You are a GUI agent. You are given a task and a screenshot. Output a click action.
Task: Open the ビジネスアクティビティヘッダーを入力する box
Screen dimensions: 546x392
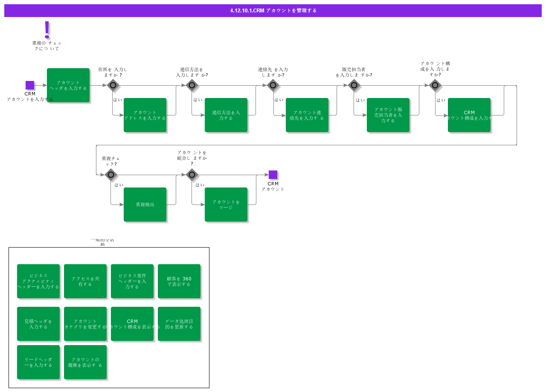pos(38,281)
